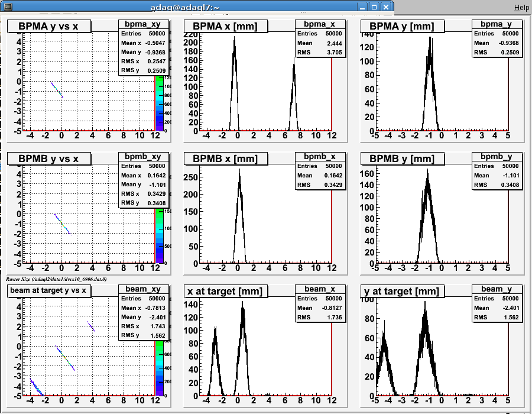Select the bpmb_y stats box header
The height and width of the screenshot is (414, 532).
pyautogui.click(x=497, y=157)
